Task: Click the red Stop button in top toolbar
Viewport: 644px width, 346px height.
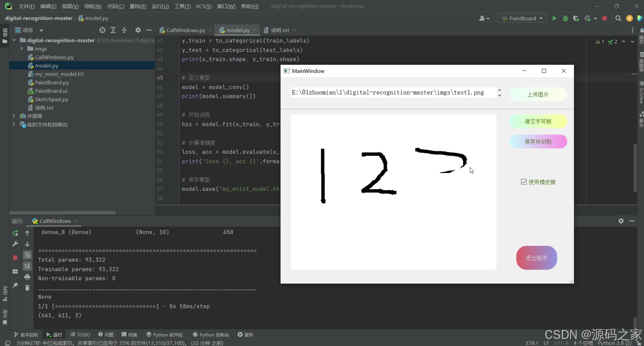Action: click(604, 18)
